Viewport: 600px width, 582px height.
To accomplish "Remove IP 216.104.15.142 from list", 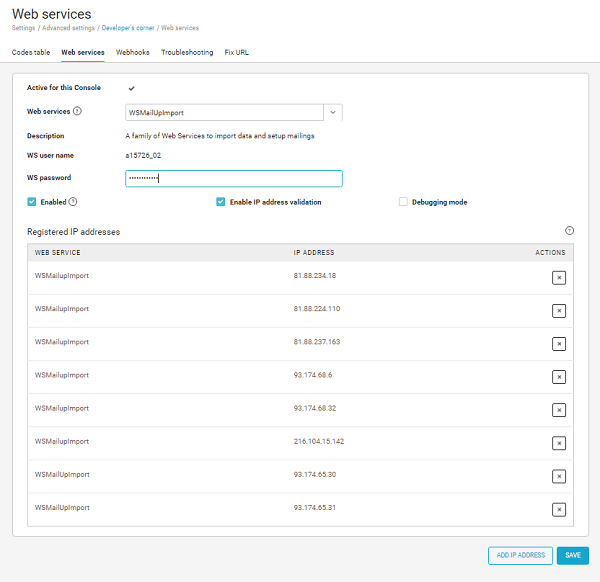I will coord(559,442).
